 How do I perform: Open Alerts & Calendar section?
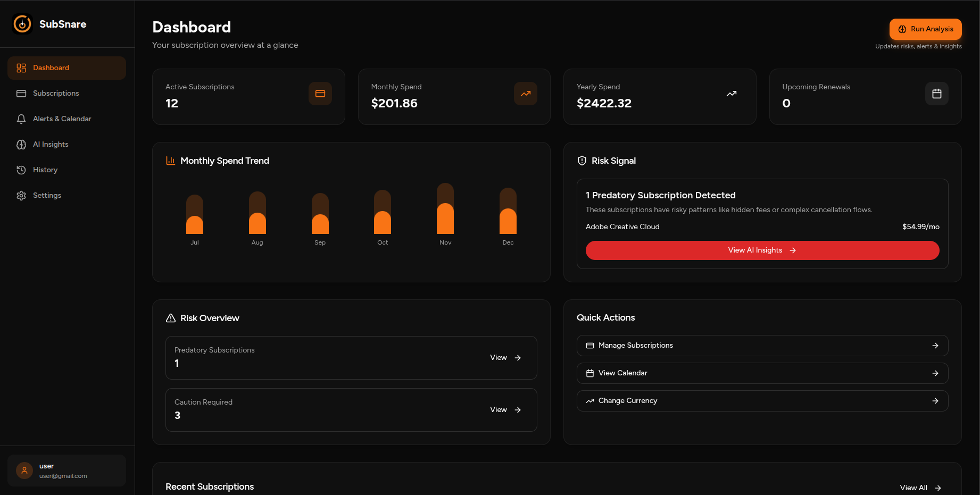67,119
